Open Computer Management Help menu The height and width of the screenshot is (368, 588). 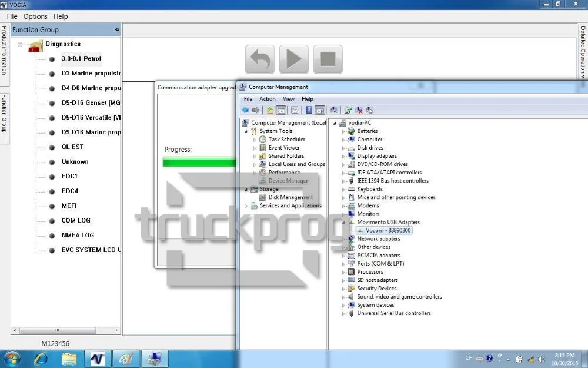coord(307,99)
